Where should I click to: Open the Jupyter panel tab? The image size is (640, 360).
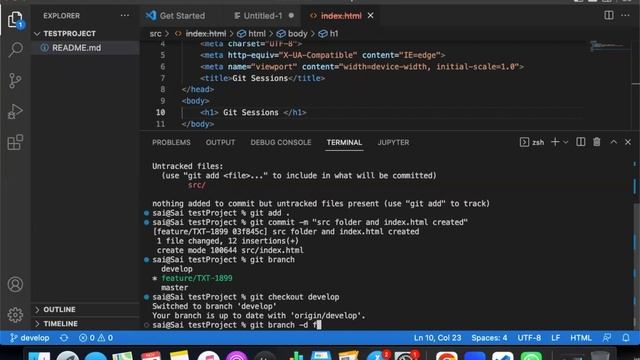tap(393, 142)
